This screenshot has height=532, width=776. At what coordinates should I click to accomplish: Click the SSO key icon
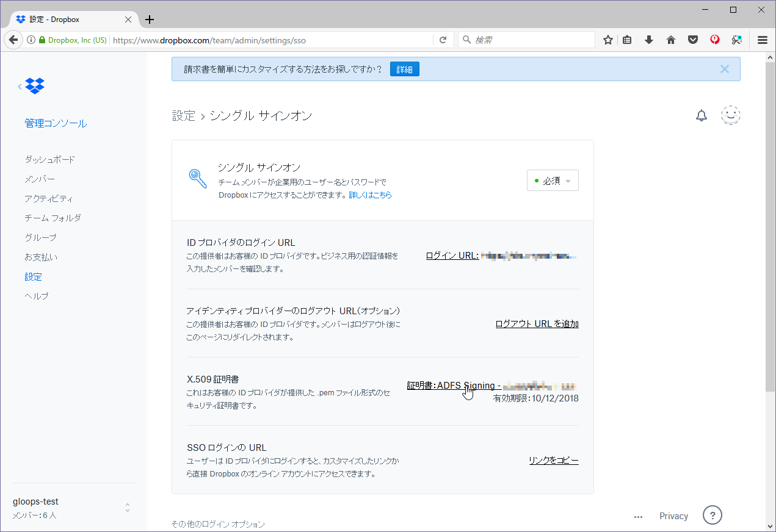pyautogui.click(x=197, y=178)
